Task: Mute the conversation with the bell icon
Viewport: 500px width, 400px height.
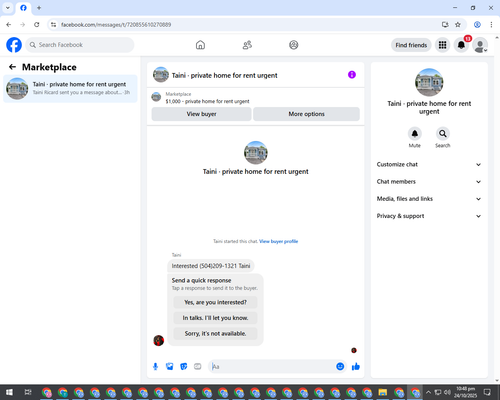Action: pyautogui.click(x=415, y=134)
